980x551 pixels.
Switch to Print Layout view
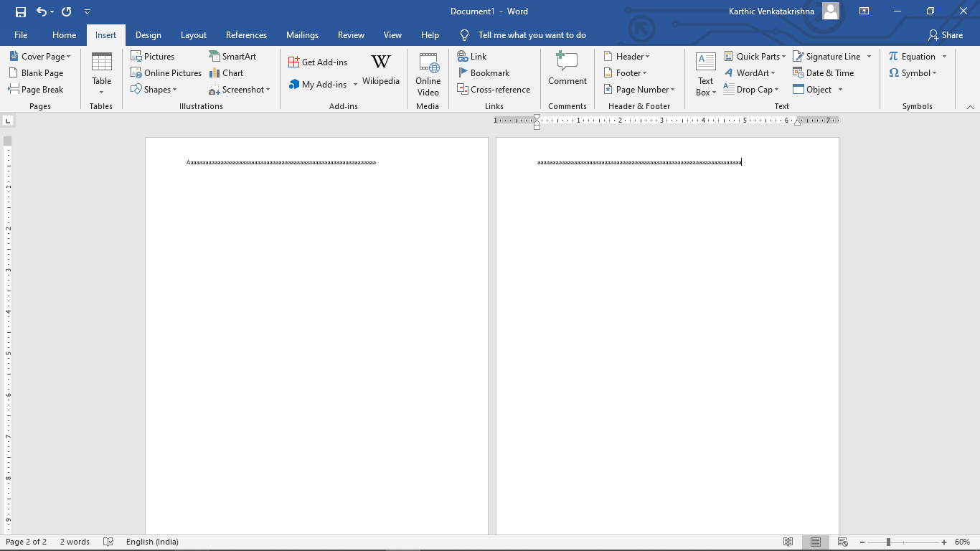coord(815,542)
